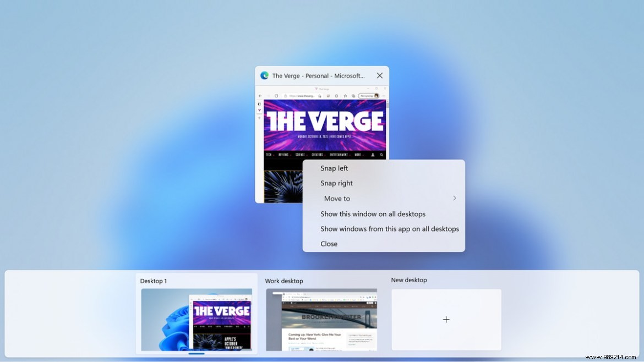Click the user profile icon on The Verge navbar
644x362 pixels.
[x=373, y=155]
